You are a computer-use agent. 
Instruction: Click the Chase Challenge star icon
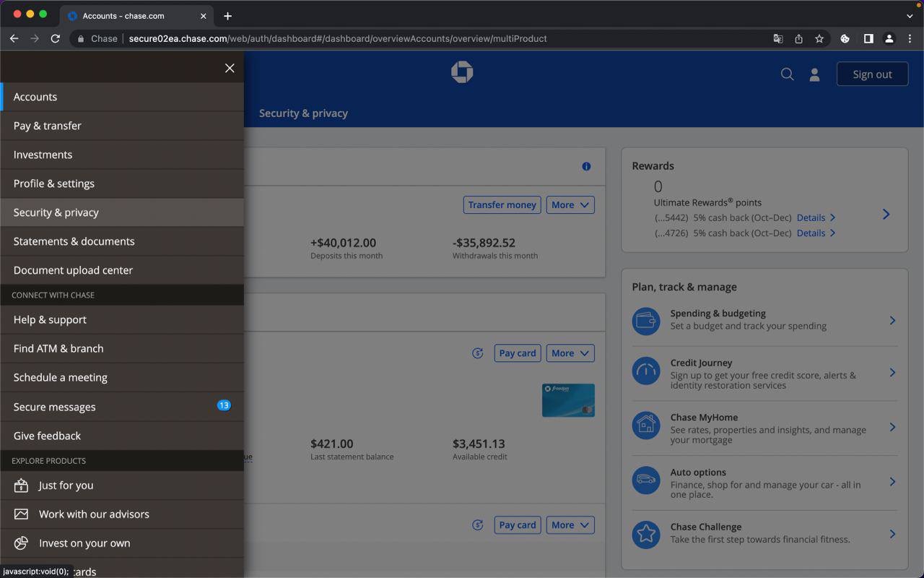click(646, 534)
